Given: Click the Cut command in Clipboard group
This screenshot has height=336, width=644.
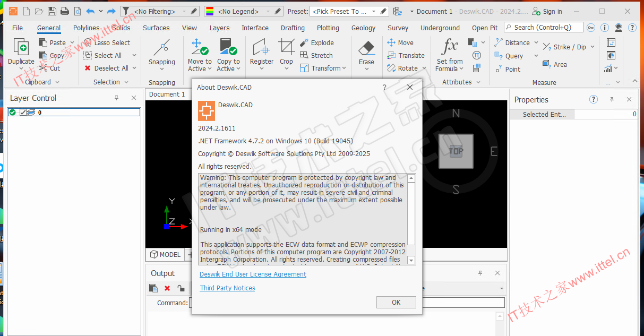Looking at the screenshot, I should click(x=50, y=68).
